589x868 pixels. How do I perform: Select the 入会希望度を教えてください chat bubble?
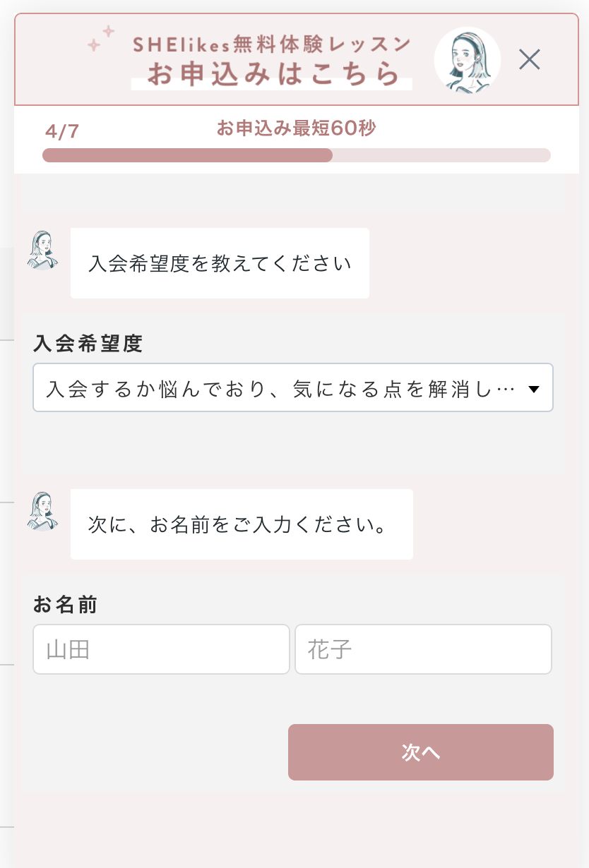[220, 263]
